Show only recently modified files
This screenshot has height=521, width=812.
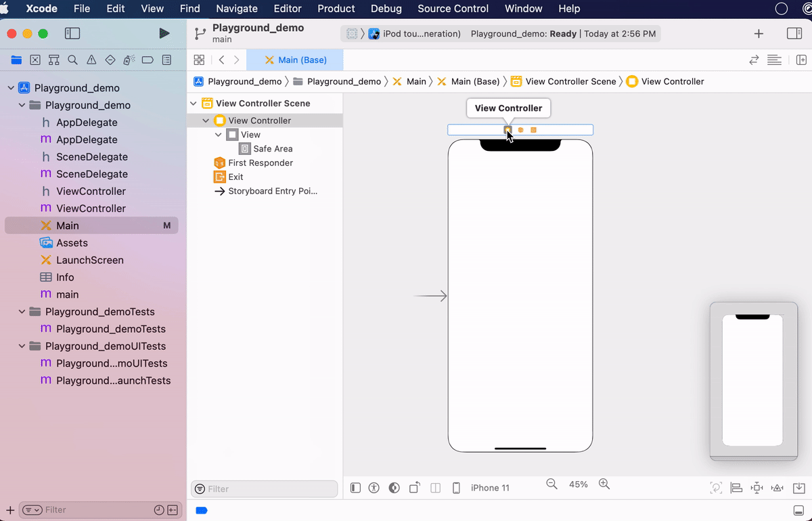pos(158,509)
